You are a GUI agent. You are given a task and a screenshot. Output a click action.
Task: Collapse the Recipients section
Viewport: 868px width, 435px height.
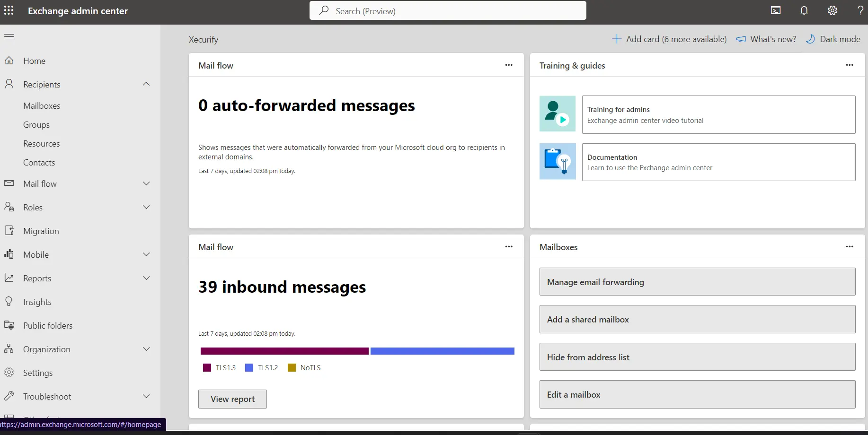pos(146,84)
